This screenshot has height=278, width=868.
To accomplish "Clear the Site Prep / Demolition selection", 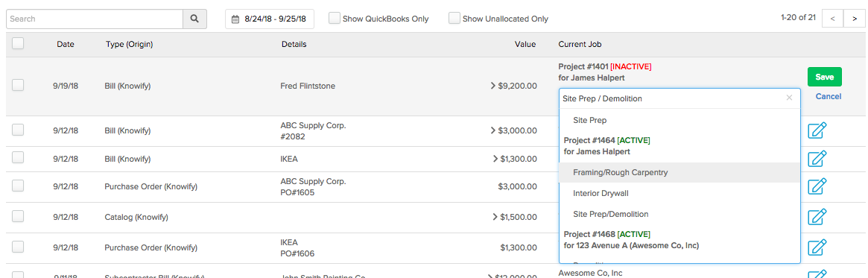I will 789,98.
